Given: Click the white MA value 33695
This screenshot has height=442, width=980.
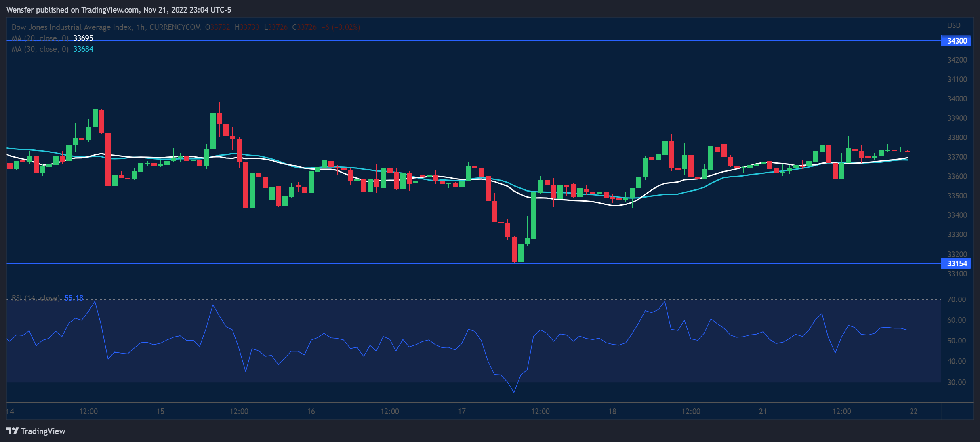Looking at the screenshot, I should tap(83, 38).
